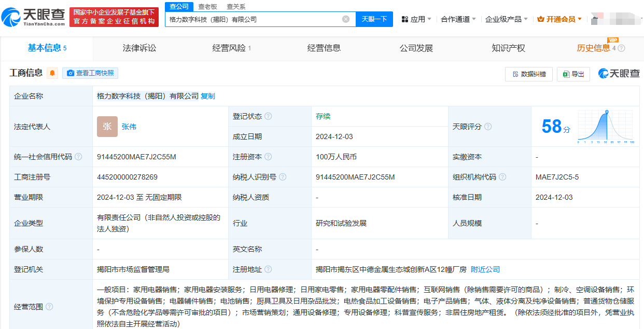
Task: Click the 成立日期 value 2024-12-03
Action: (x=334, y=136)
